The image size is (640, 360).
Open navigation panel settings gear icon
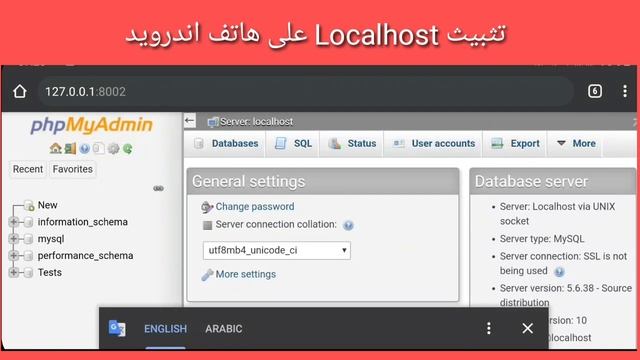tap(113, 149)
